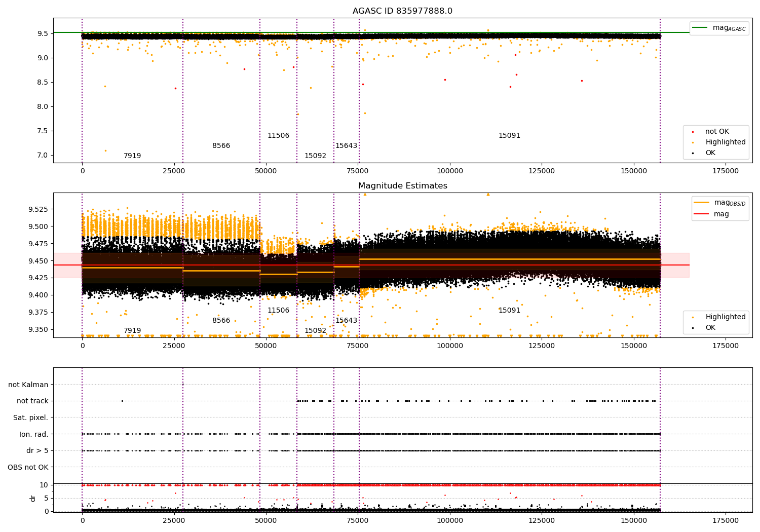The image size is (760, 532).
Task: Click 'OK' legend entry in Magnitude Estimates plot
Action: [704, 328]
